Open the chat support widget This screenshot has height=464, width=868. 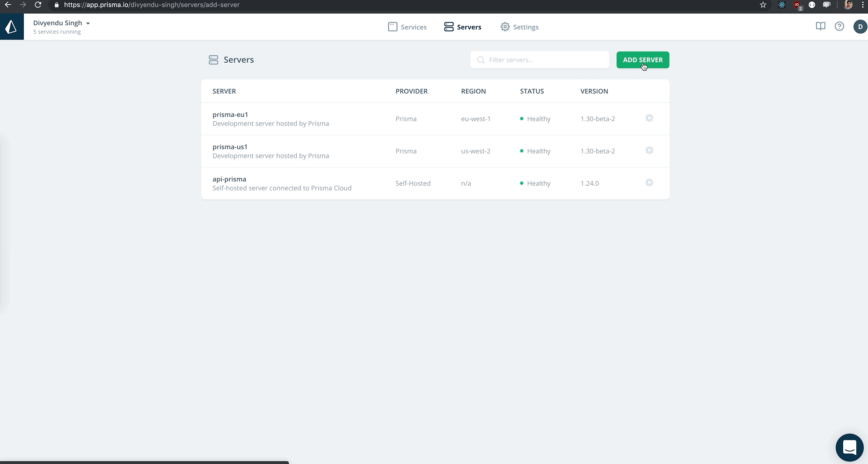[849, 448]
